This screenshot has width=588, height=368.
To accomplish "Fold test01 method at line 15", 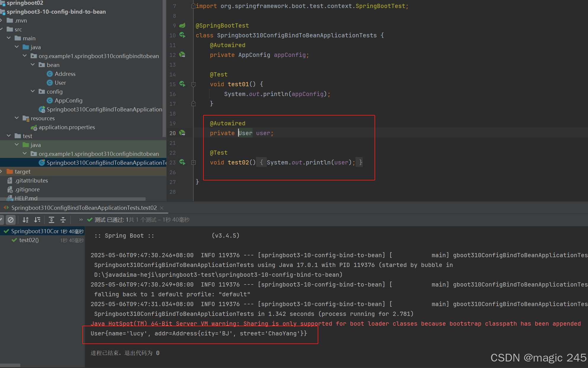I will pos(194,84).
